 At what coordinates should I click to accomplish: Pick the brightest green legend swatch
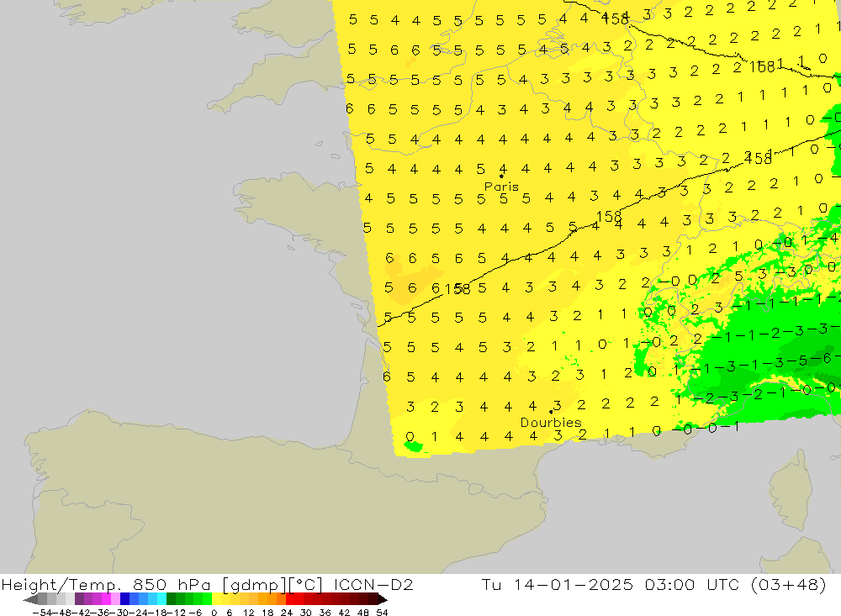(208, 599)
